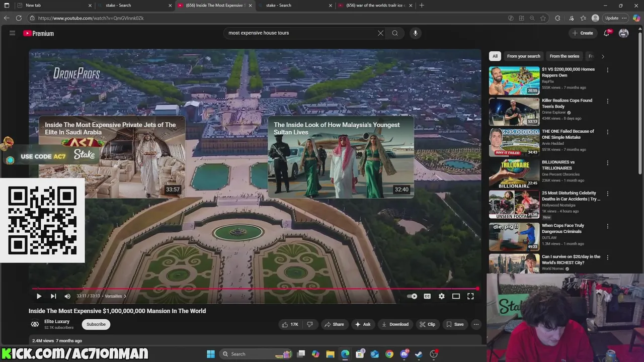Open Killer Realizes Cops Found Teen's Body thumbnail
Image resolution: width=644 pixels, height=362 pixels.
(514, 112)
